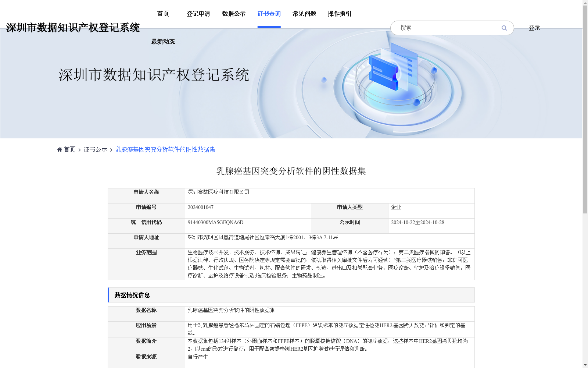Click the 首页 breadcrumb link
588x368 pixels.
[x=69, y=149]
